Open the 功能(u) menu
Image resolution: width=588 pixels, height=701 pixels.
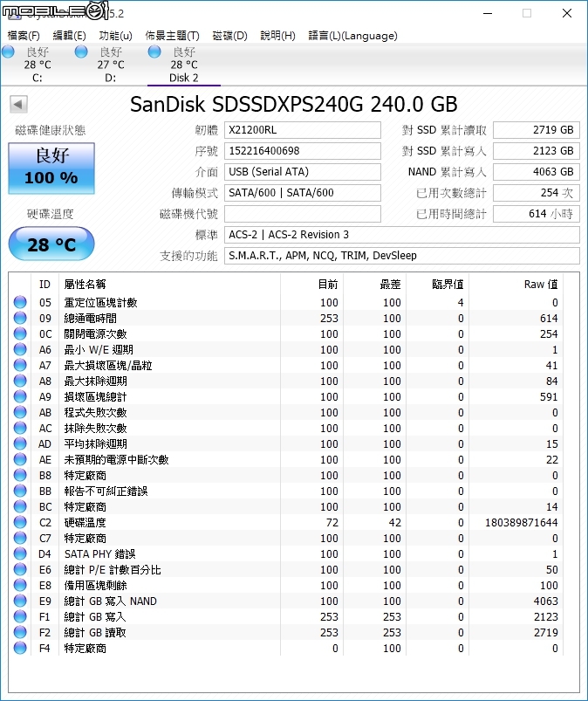tap(116, 36)
